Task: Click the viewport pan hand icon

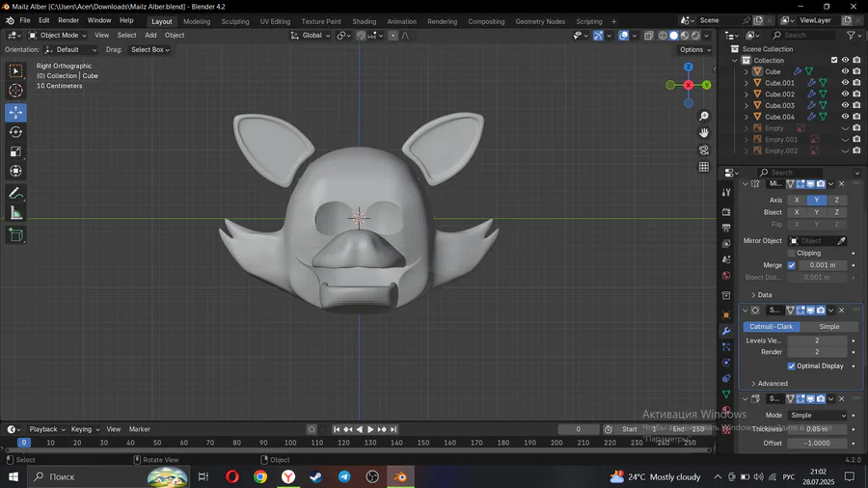Action: 704,133
